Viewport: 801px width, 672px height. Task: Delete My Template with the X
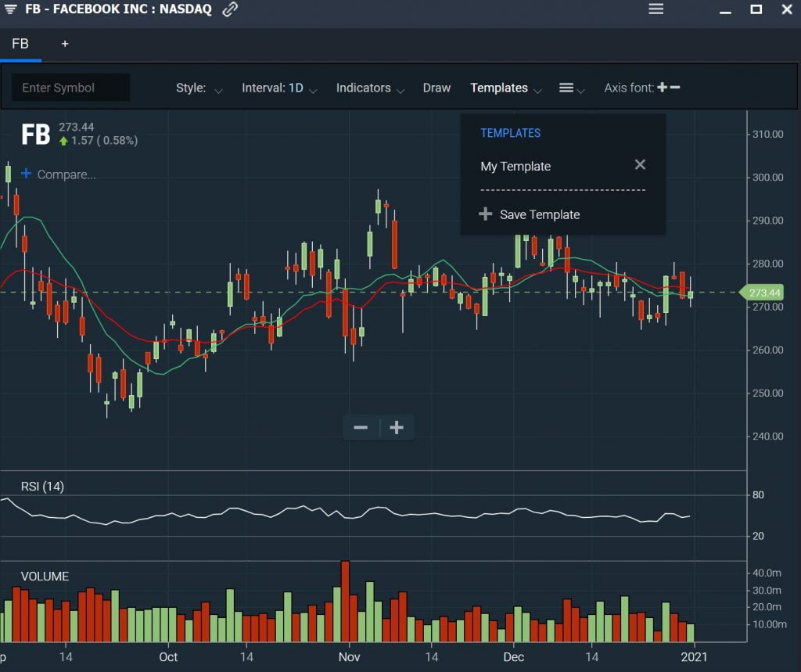point(640,164)
